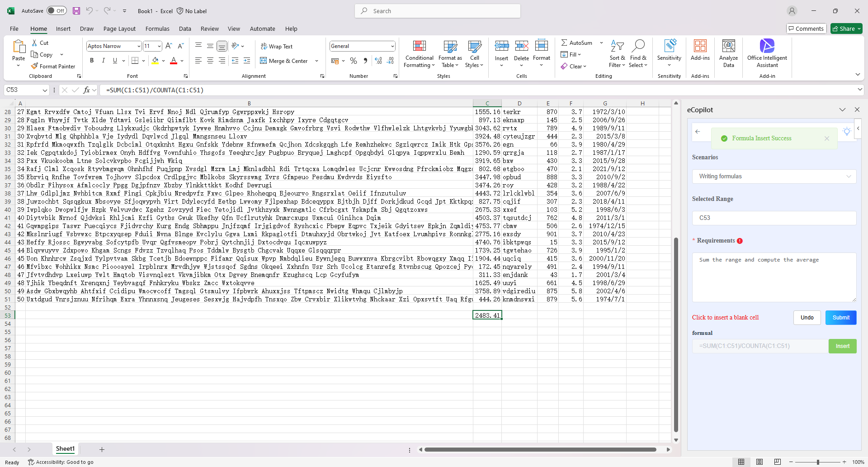Click the Conditional Formatting icon
Image resolution: width=868 pixels, height=467 pixels.
coord(419,46)
